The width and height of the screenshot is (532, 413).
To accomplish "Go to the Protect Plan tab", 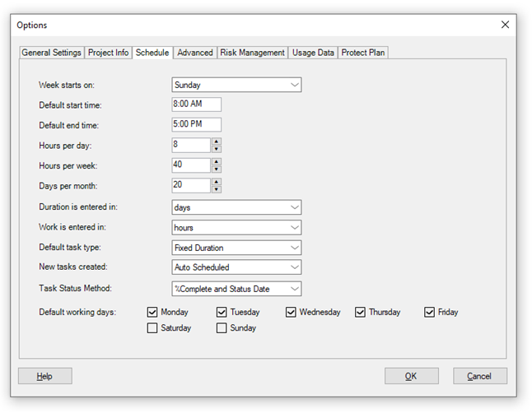I will 362,53.
